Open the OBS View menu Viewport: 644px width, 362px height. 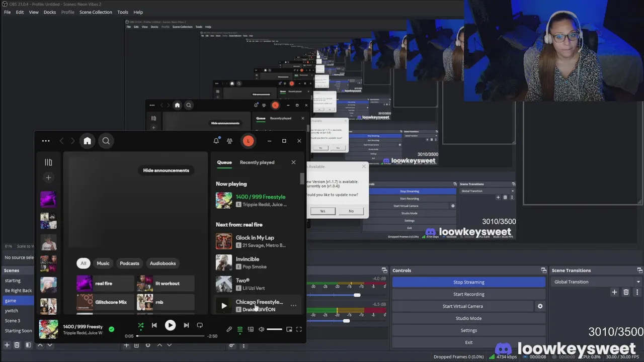point(34,12)
